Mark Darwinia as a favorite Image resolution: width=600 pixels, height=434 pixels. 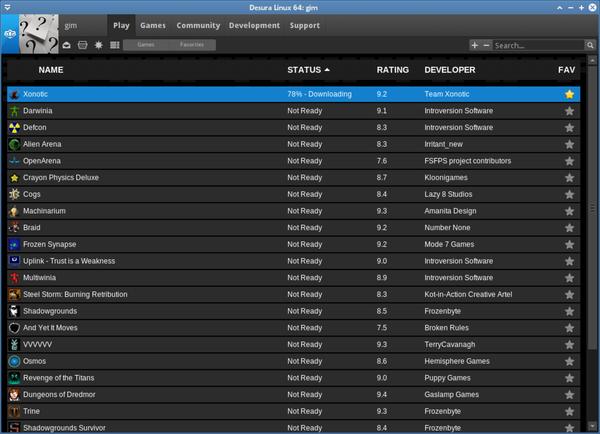[569, 111]
